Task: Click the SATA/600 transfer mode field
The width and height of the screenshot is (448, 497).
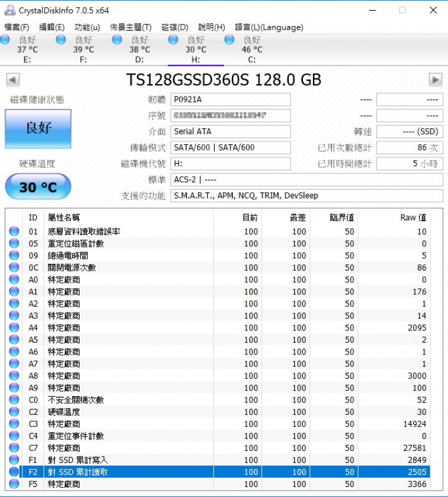Action: [230, 147]
